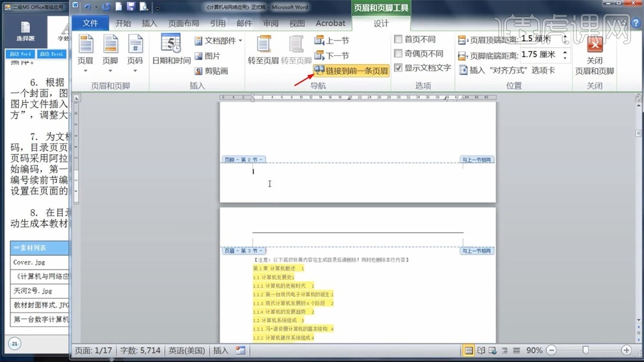Toggle ruler display button above vertical scrollbar
This screenshot has height=362, width=644.
638,98
